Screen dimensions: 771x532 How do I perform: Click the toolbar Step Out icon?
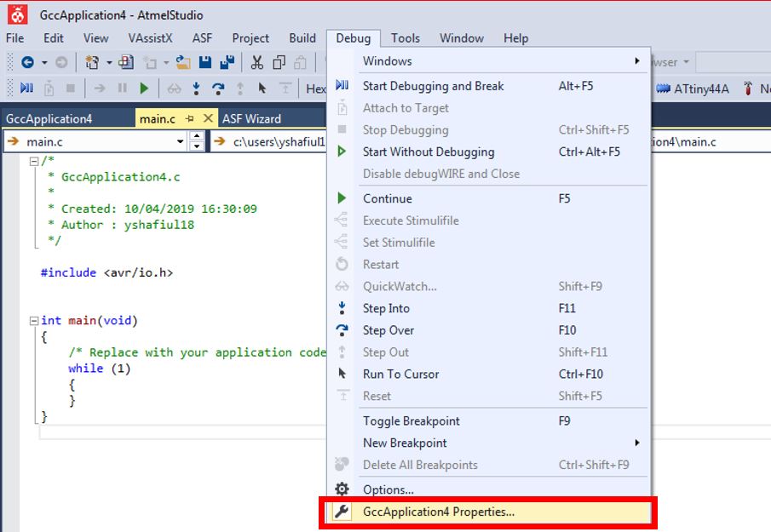pyautogui.click(x=240, y=89)
